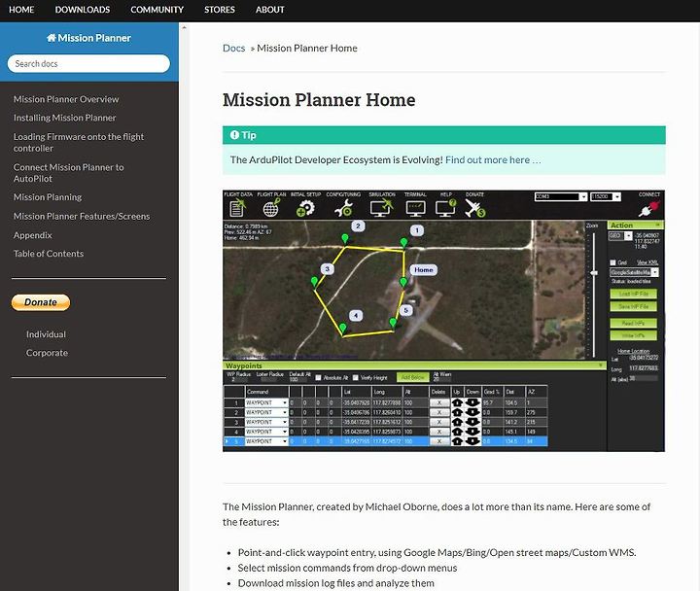Image resolution: width=700 pixels, height=591 pixels.
Task: Open the Help monitor icon
Action: click(x=446, y=208)
